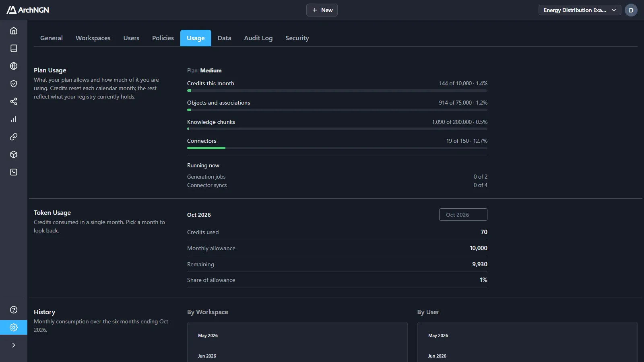This screenshot has width=644, height=362.
Task: Open the cube package icon in sidebar
Action: pos(14,154)
